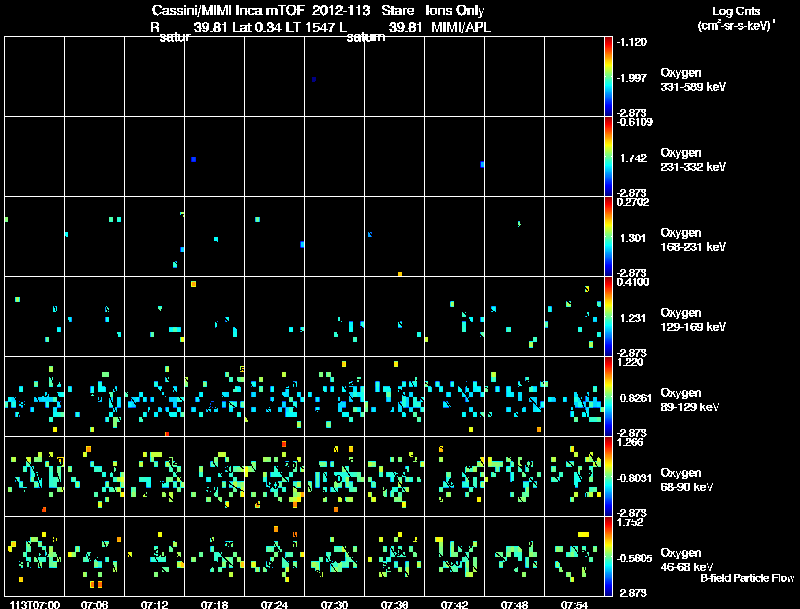Click the 0.2702 color scale value

tap(633, 202)
